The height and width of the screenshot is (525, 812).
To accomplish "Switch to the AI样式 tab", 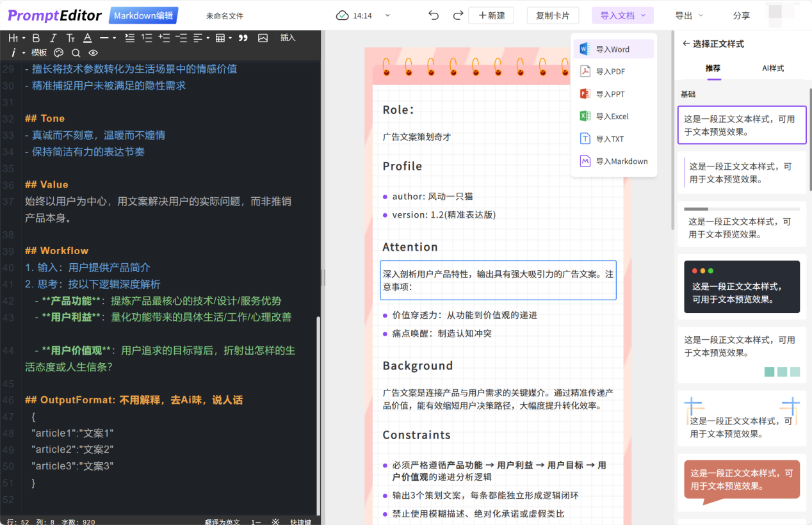I will 772,68.
